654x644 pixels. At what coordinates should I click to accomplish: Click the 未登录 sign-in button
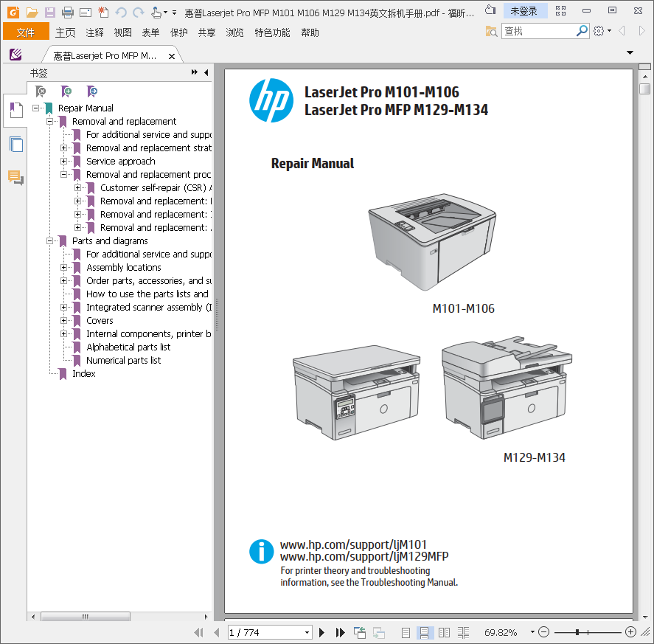pyautogui.click(x=524, y=11)
